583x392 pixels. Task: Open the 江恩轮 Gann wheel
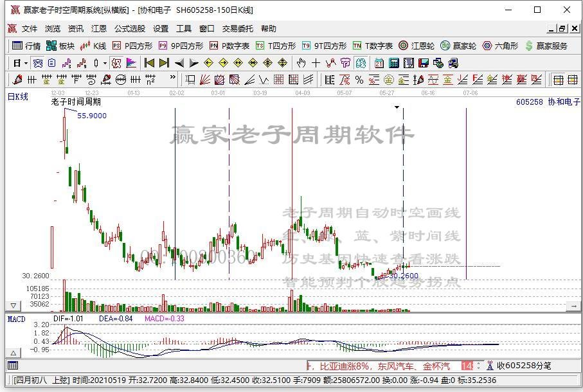click(417, 46)
